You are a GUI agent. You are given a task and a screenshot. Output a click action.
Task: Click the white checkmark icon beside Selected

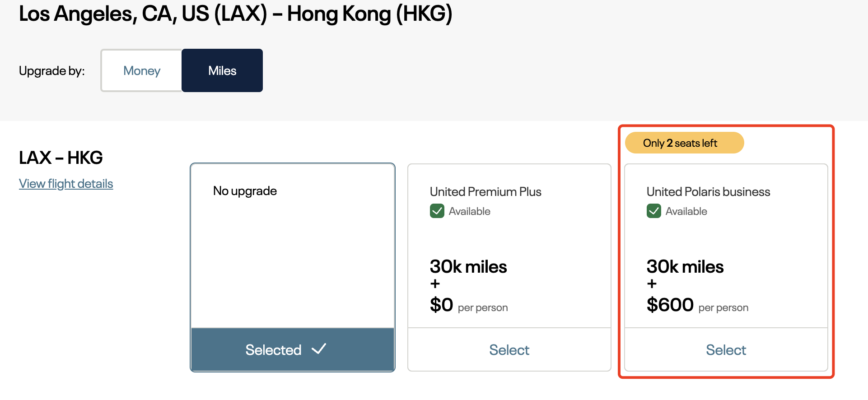(319, 349)
